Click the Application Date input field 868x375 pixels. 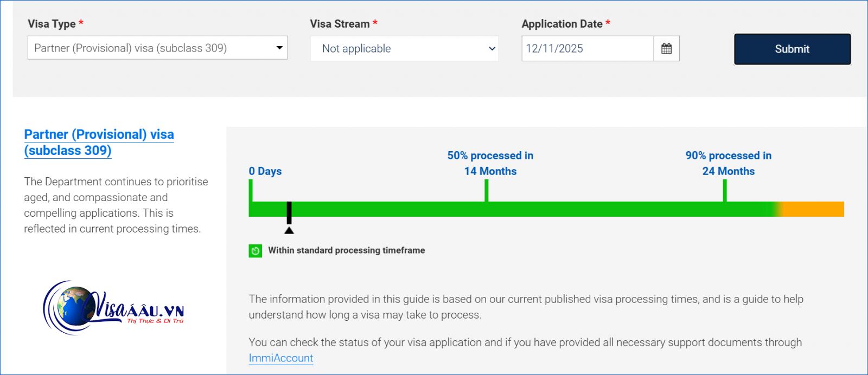tap(588, 48)
